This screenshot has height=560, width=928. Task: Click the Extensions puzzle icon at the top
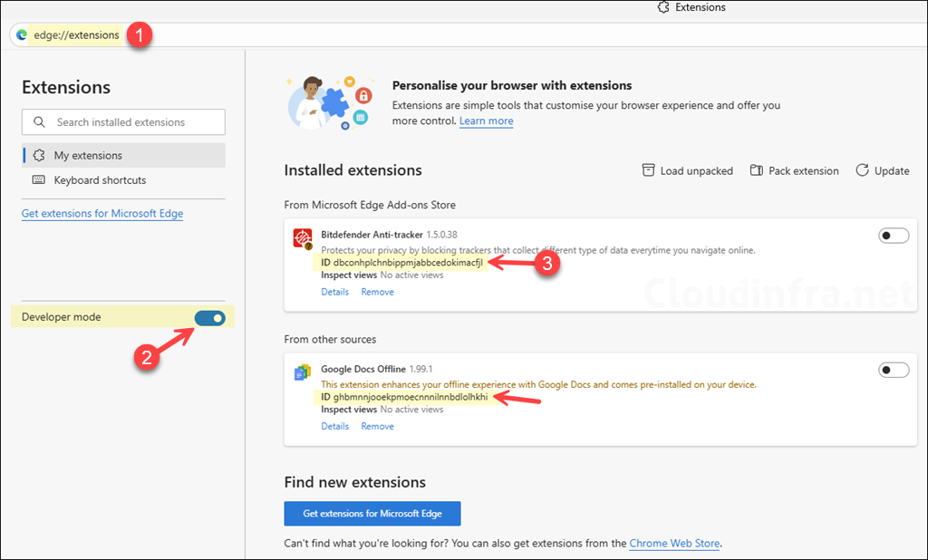662,7
